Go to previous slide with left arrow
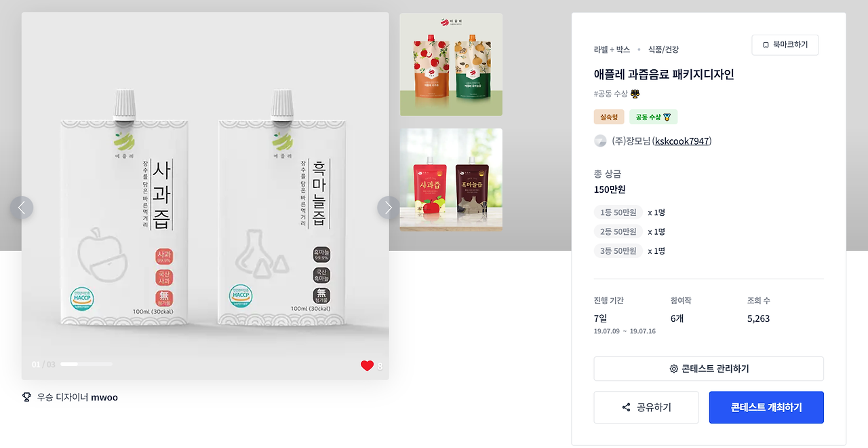 (x=22, y=208)
